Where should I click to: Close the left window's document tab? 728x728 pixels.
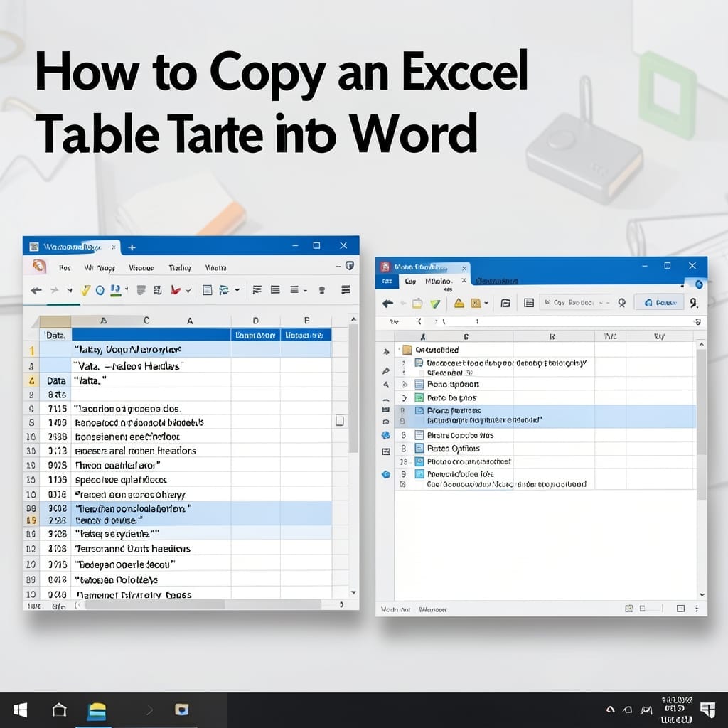tap(113, 247)
